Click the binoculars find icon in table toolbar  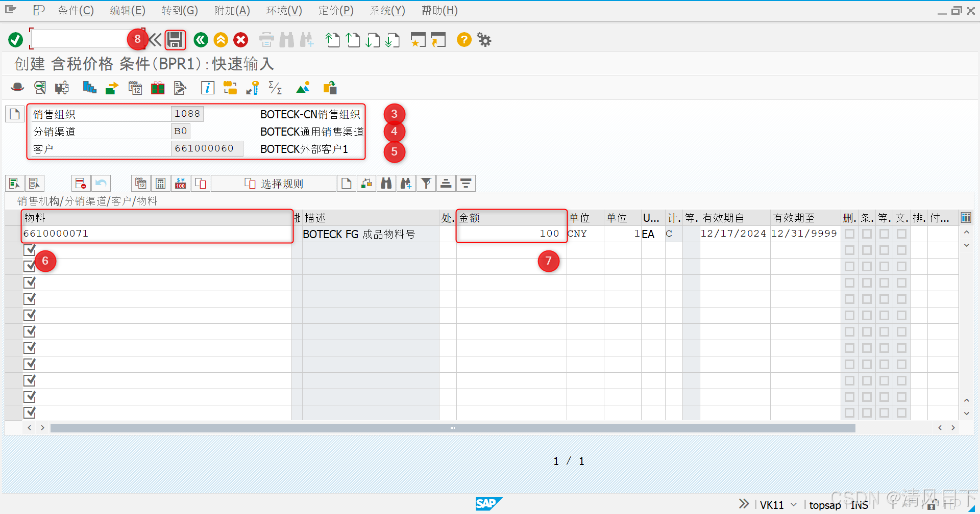click(x=386, y=183)
